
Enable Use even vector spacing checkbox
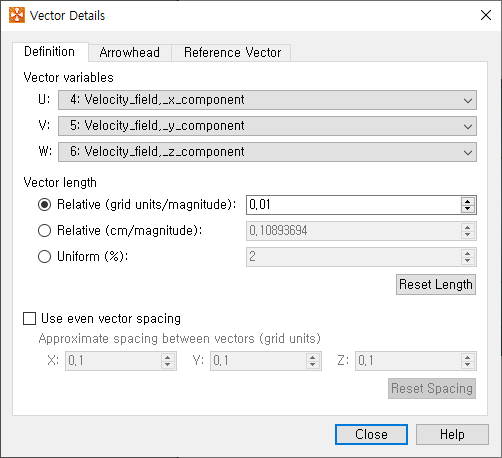tap(30, 318)
